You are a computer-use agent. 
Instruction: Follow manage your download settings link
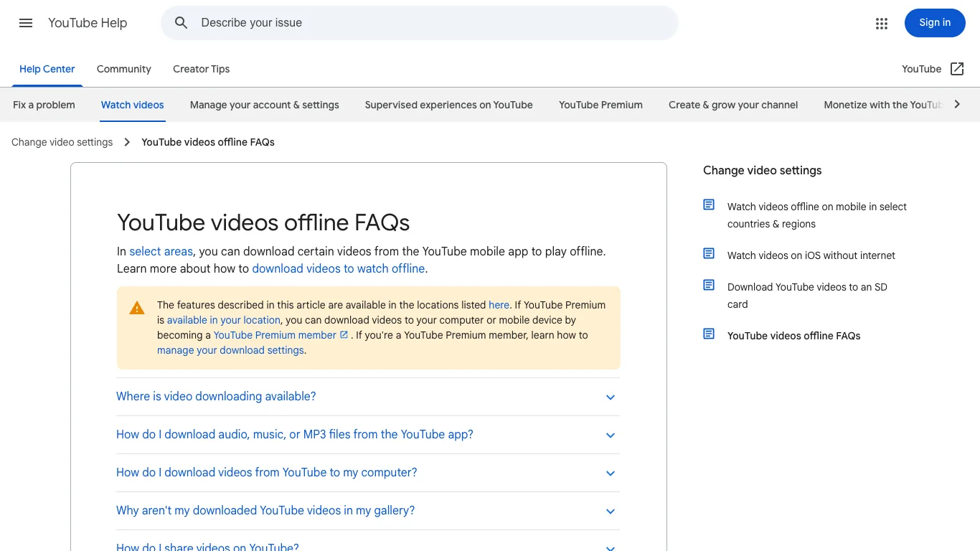coord(230,350)
